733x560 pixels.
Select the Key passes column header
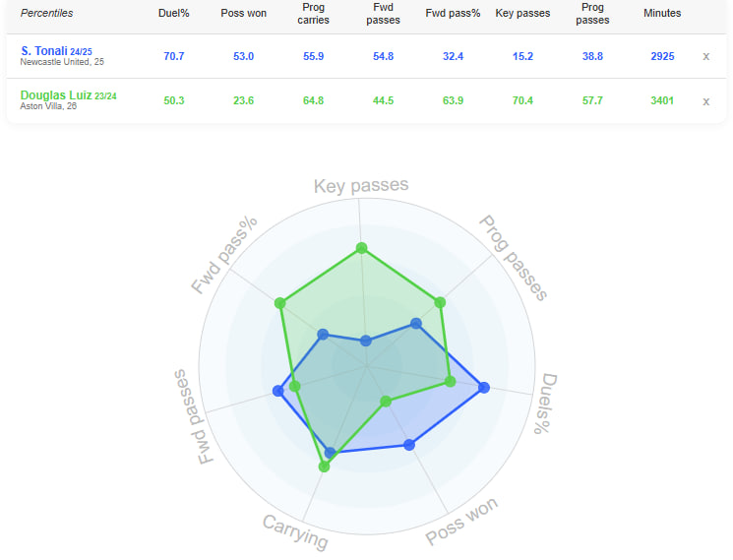[x=522, y=13]
